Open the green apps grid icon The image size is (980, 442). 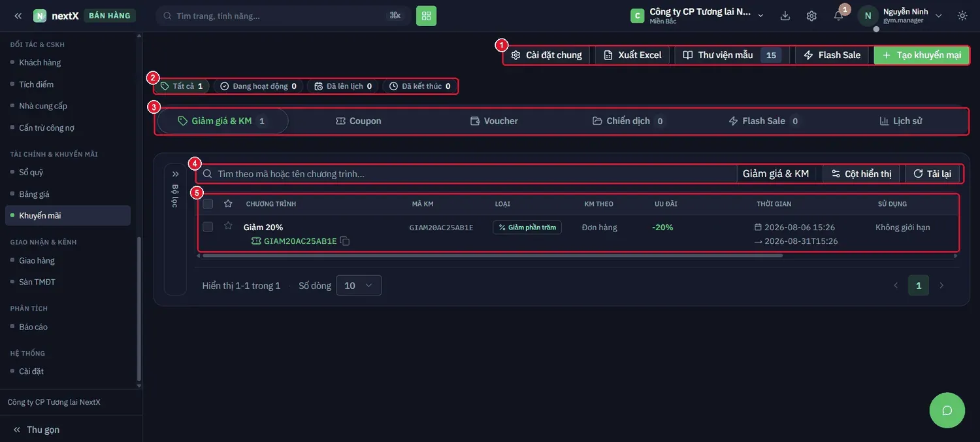pyautogui.click(x=426, y=16)
